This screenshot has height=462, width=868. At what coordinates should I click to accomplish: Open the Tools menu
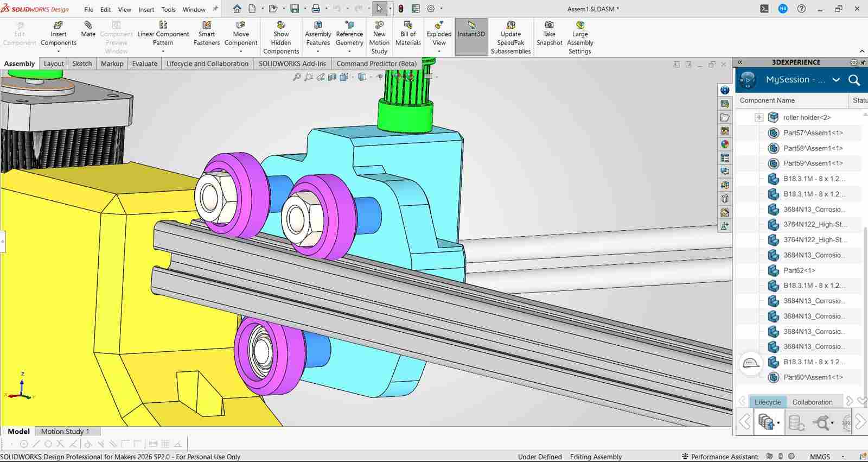[x=168, y=9]
